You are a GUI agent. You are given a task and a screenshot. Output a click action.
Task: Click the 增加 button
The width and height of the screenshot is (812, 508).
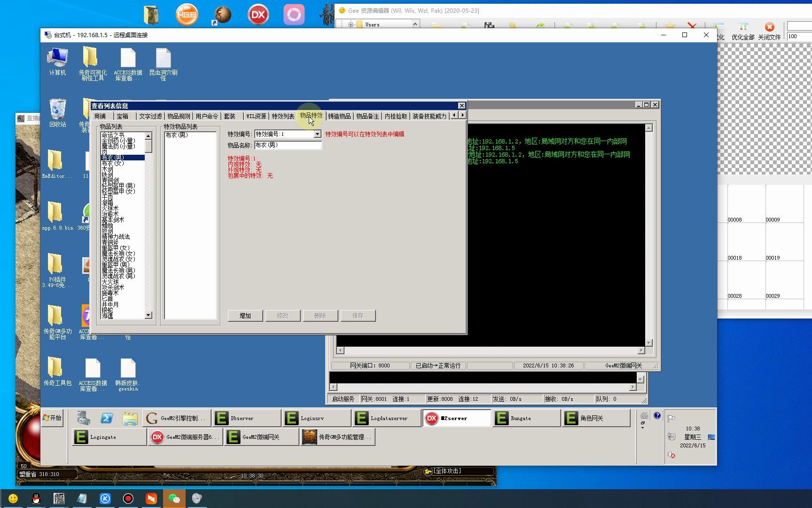pos(245,316)
